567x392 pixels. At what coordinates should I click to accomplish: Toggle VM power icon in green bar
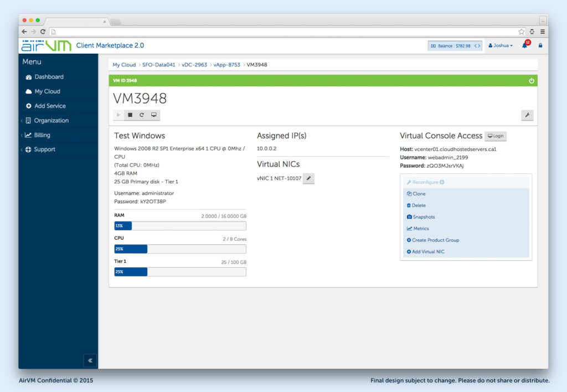pyautogui.click(x=531, y=81)
